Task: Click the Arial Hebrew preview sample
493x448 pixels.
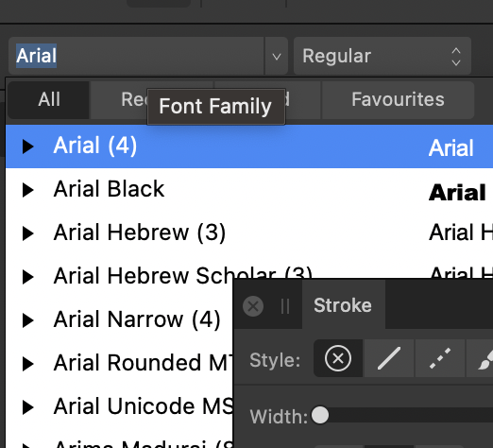Action: tap(461, 233)
